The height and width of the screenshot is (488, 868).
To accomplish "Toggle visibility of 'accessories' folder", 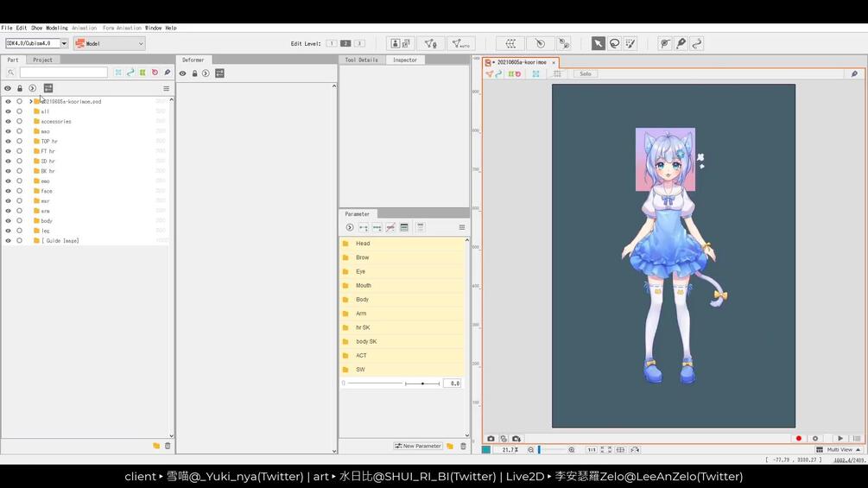I will (x=8, y=121).
